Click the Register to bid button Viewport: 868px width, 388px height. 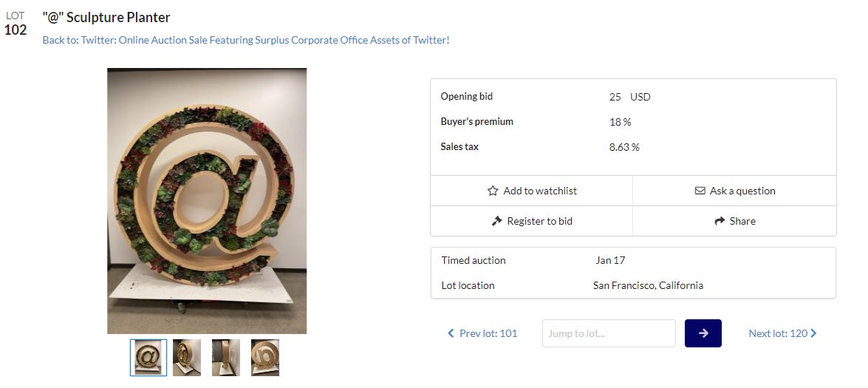click(532, 221)
